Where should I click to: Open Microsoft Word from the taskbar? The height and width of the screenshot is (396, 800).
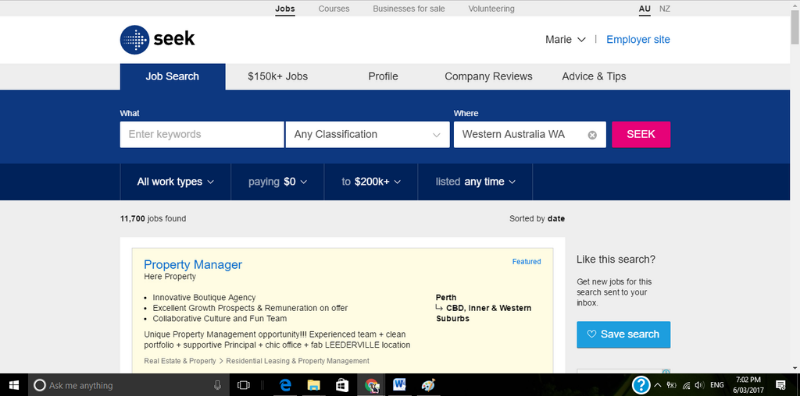pyautogui.click(x=399, y=385)
